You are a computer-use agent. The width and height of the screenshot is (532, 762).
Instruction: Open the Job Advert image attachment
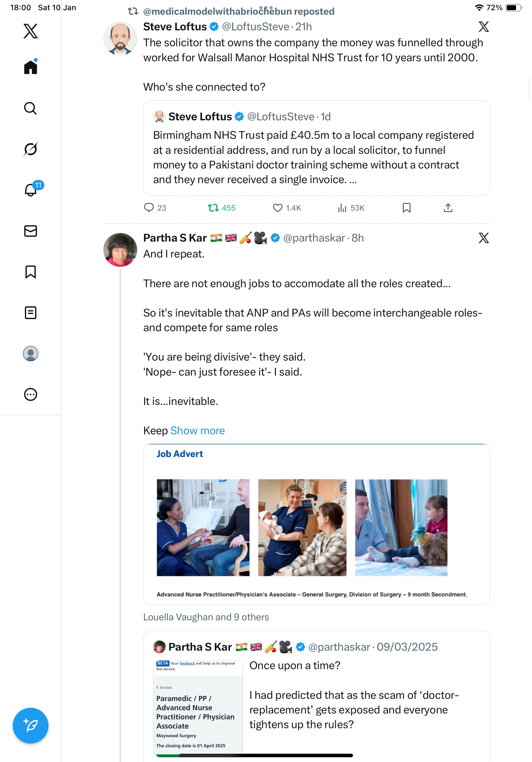(x=316, y=524)
